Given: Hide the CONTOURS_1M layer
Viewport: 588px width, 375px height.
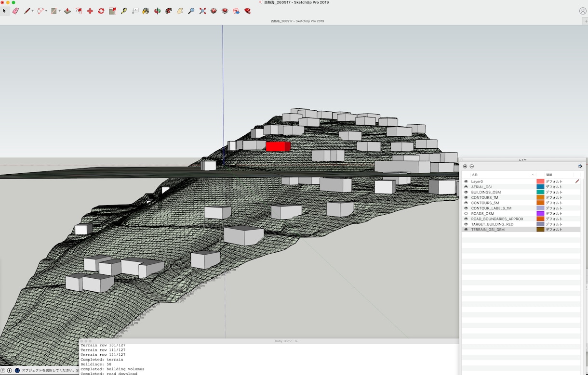Looking at the screenshot, I should pyautogui.click(x=466, y=197).
